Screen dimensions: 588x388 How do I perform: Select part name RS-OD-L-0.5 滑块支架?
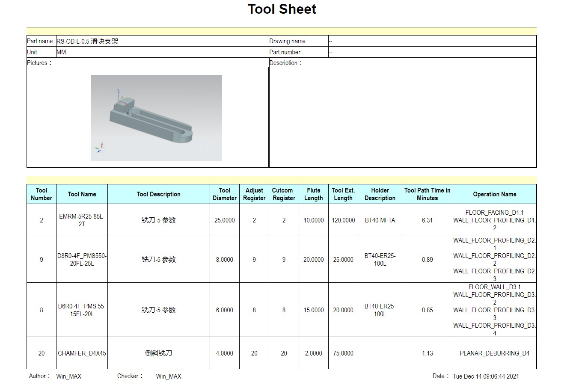[87, 41]
